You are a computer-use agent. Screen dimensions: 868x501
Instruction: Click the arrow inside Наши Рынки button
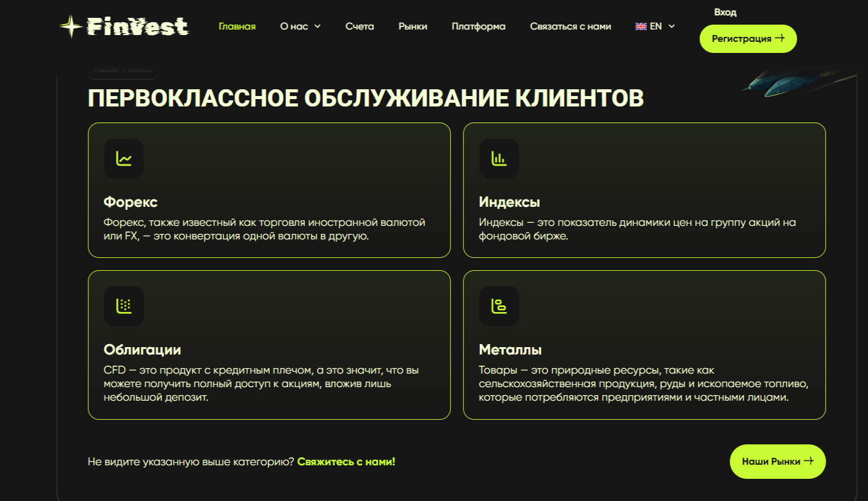click(809, 461)
